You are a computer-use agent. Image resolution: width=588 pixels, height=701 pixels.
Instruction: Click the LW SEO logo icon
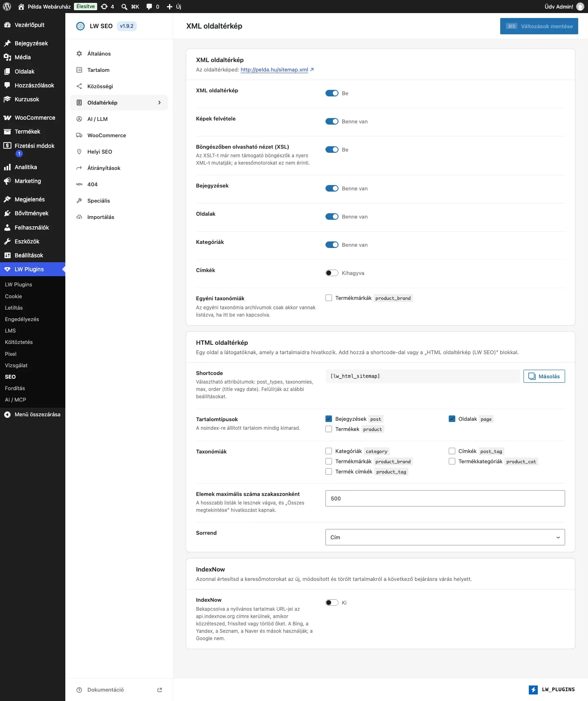(80, 26)
